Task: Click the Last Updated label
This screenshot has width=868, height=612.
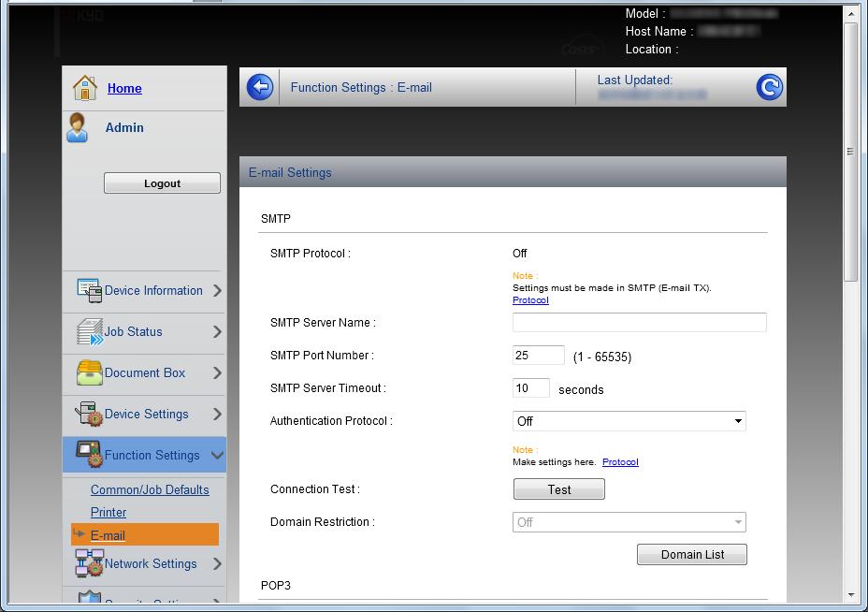Action: [635, 80]
